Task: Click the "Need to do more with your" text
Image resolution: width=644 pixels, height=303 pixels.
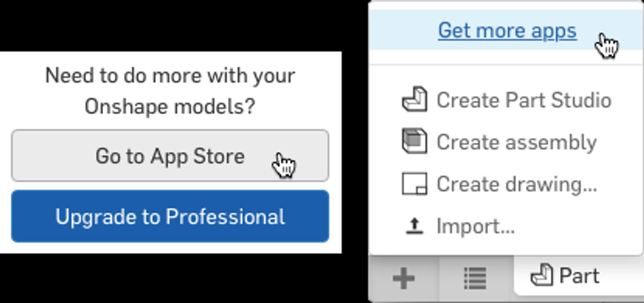Action: (x=170, y=76)
